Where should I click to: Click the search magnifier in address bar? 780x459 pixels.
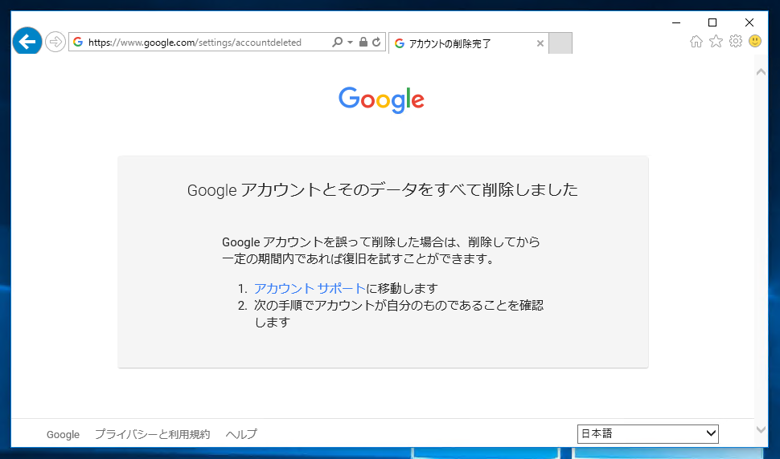point(337,42)
